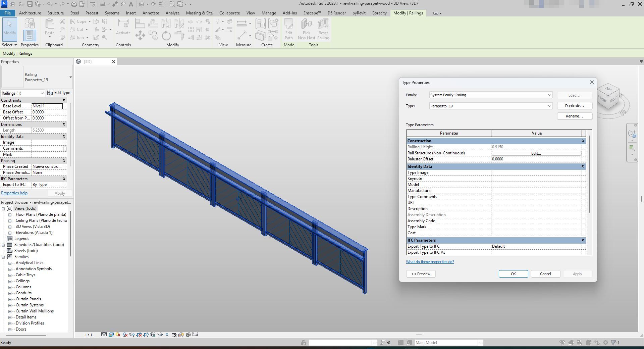Open the Manage ribbon tab

(269, 13)
